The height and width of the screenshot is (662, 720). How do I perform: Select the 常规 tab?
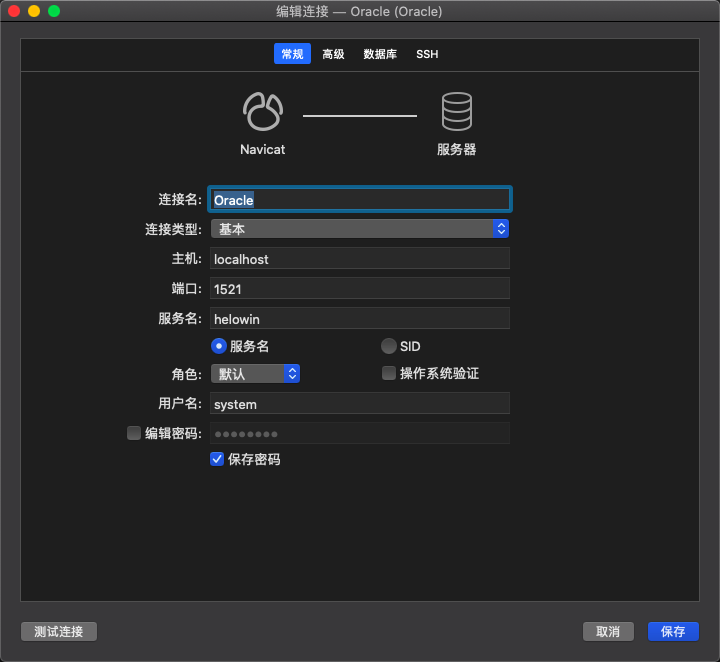[292, 54]
